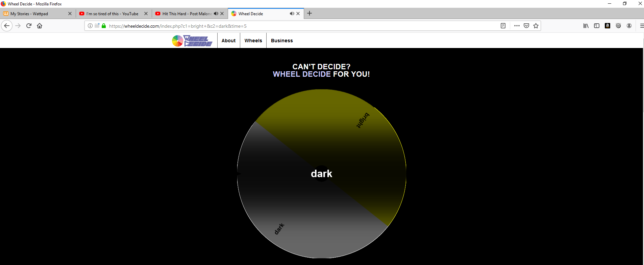Minimize the Firefox window
This screenshot has height=265, width=644.
610,4
